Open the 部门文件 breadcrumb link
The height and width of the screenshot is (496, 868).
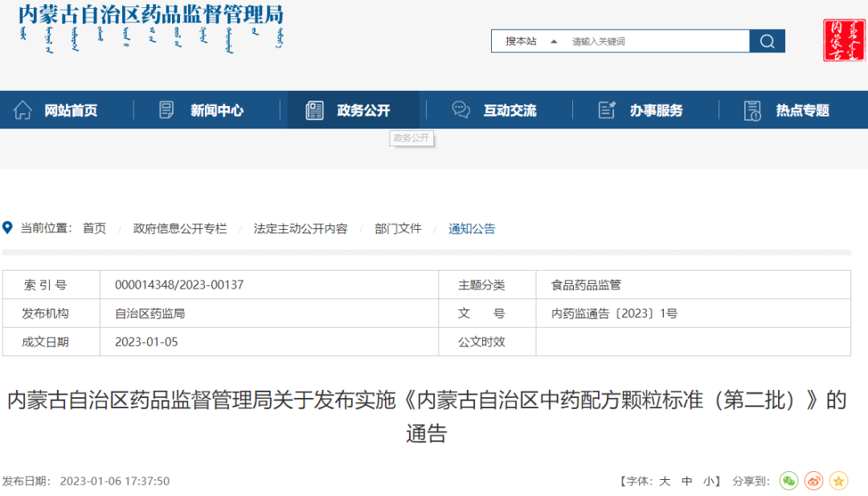[397, 228]
